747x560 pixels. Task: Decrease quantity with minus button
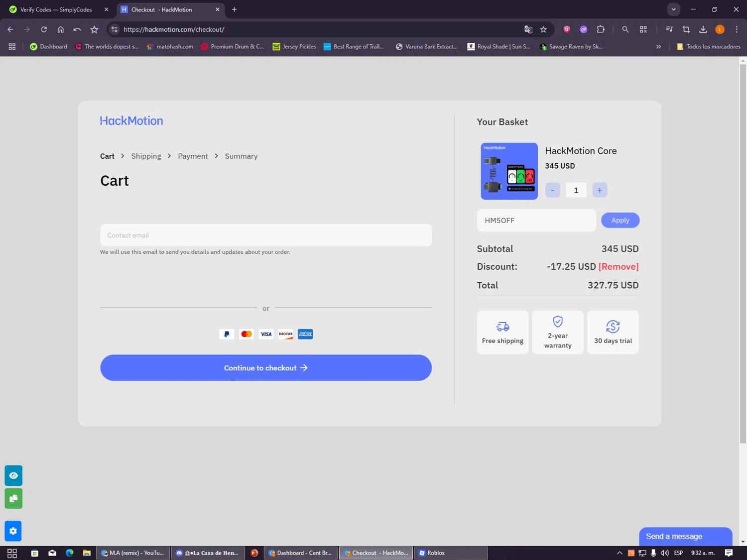[552, 190]
